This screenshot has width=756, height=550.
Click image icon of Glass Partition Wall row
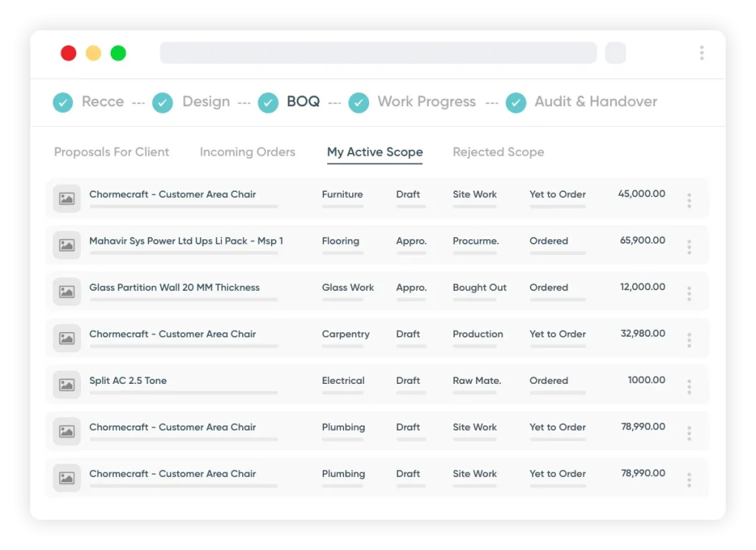click(x=66, y=292)
